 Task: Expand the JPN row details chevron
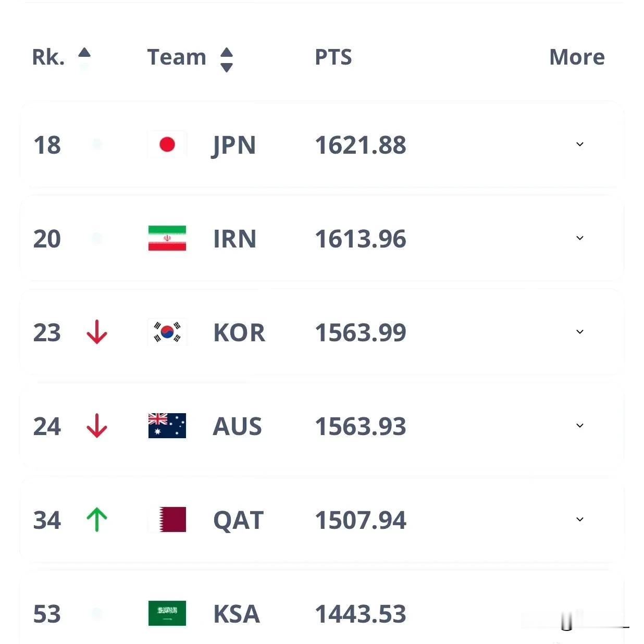tap(579, 144)
